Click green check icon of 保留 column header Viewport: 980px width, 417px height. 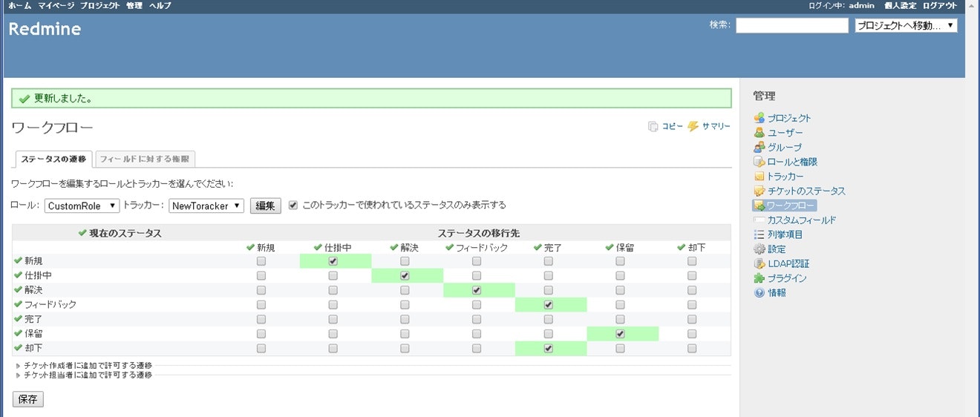(610, 247)
